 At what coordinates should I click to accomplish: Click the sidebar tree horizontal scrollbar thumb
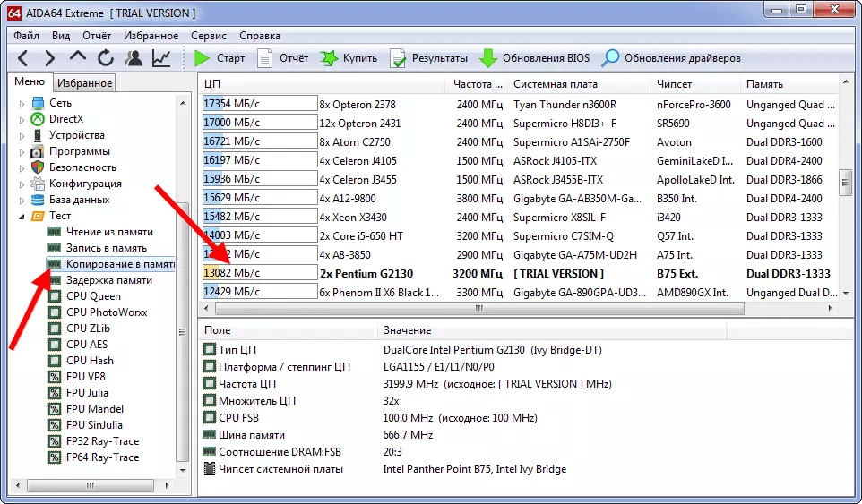[91, 486]
